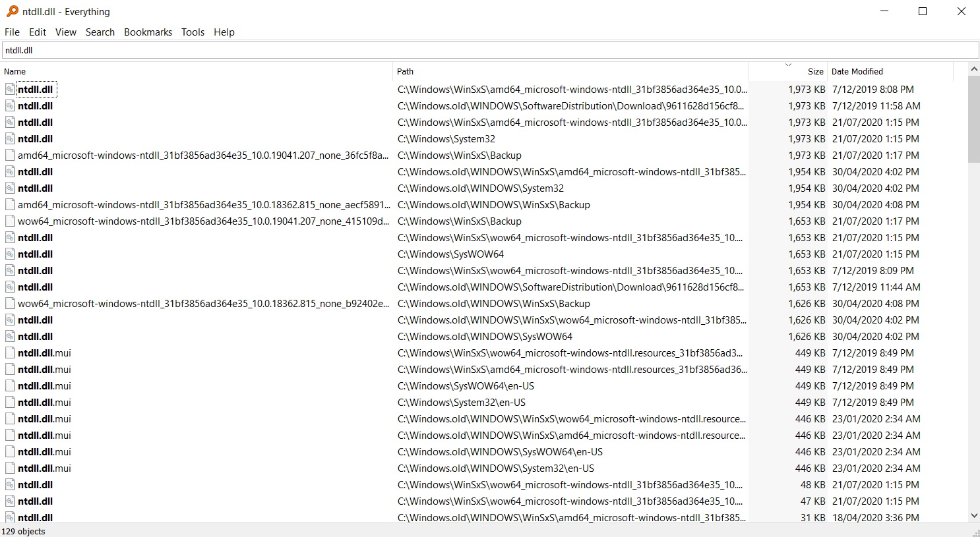Sort results by Date Modified column header
Screen dimensions: 980x537
point(857,71)
